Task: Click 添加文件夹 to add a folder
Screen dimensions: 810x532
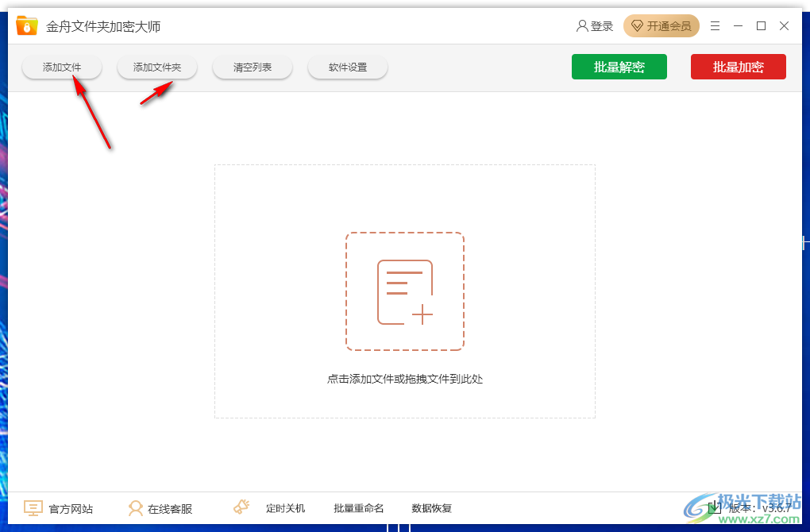Action: pyautogui.click(x=156, y=67)
